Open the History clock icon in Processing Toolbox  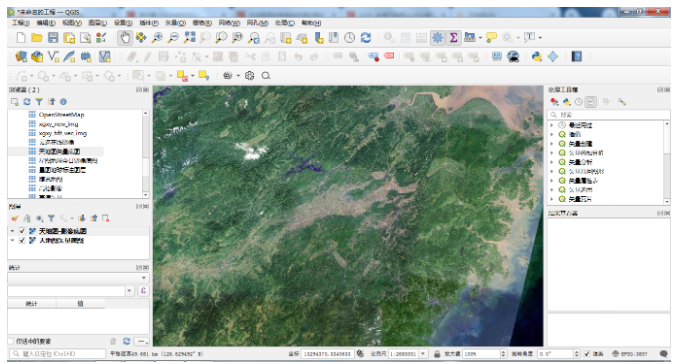(x=579, y=102)
